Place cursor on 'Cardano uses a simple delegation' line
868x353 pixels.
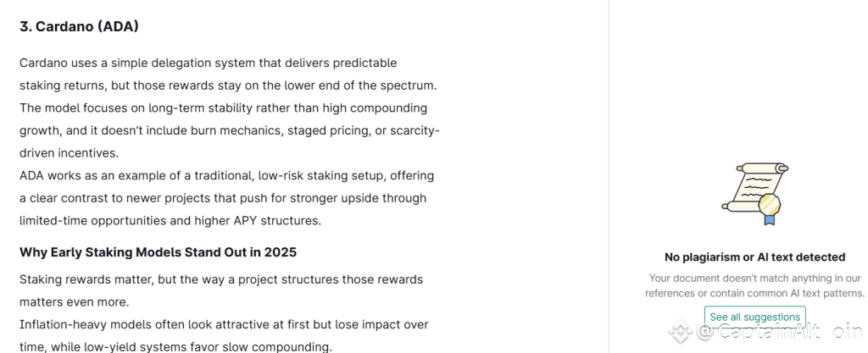pyautogui.click(x=208, y=63)
